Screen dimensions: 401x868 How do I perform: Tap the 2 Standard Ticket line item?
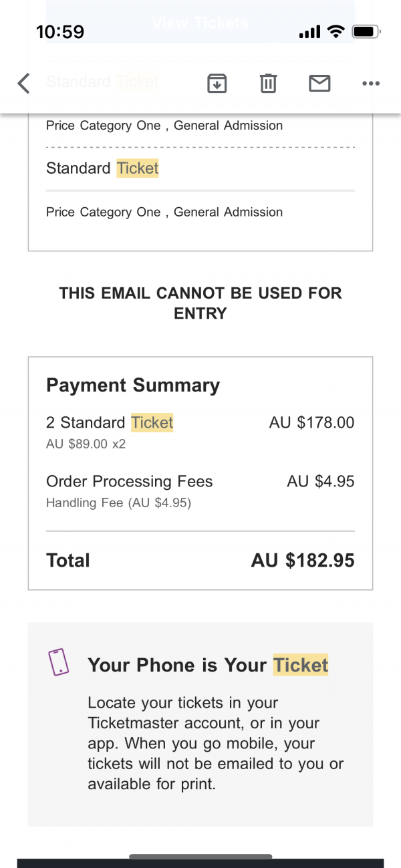110,422
